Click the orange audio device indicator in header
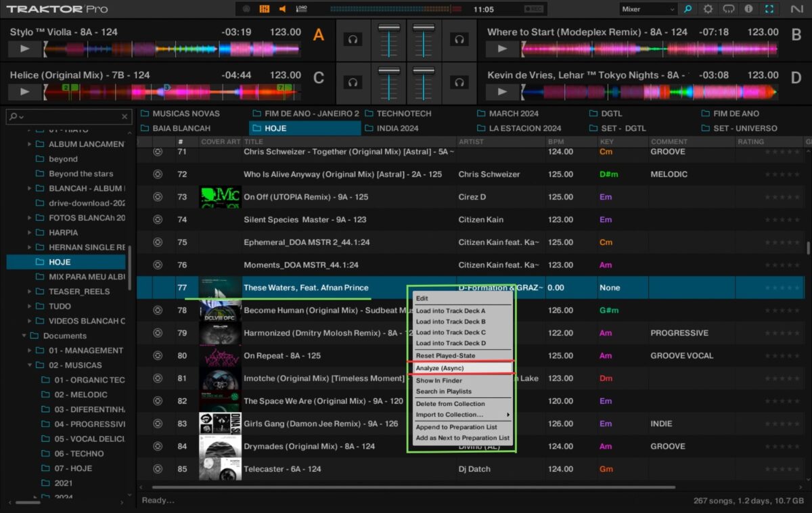 pyautogui.click(x=264, y=9)
